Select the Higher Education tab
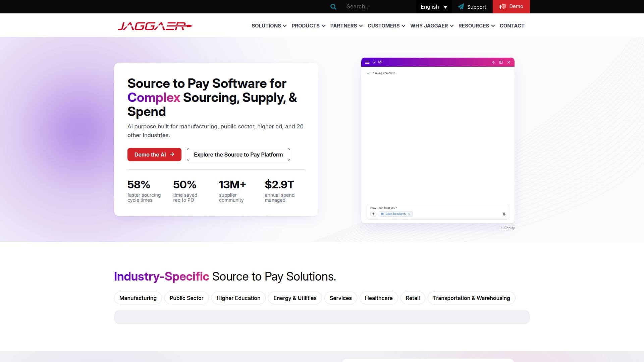 [x=238, y=298]
